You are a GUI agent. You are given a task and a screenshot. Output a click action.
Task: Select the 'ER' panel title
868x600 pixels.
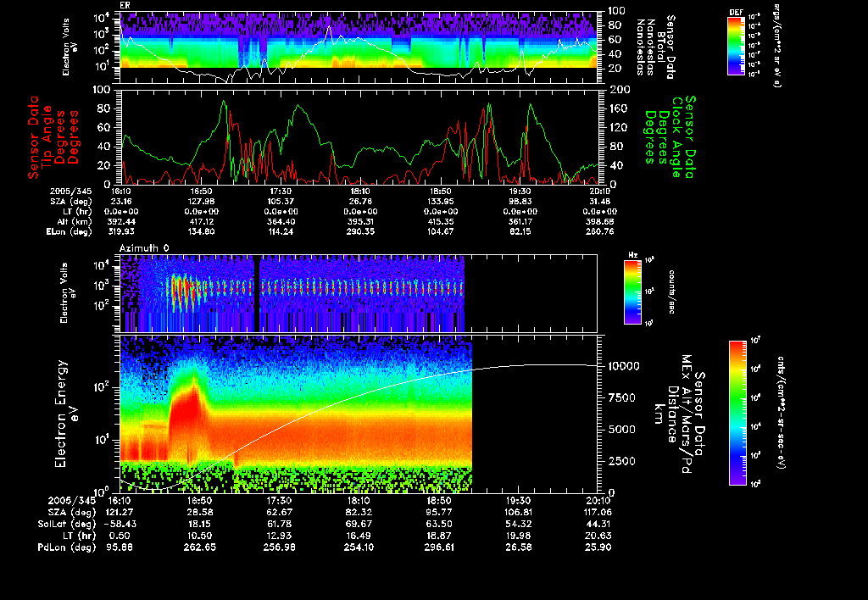125,6
